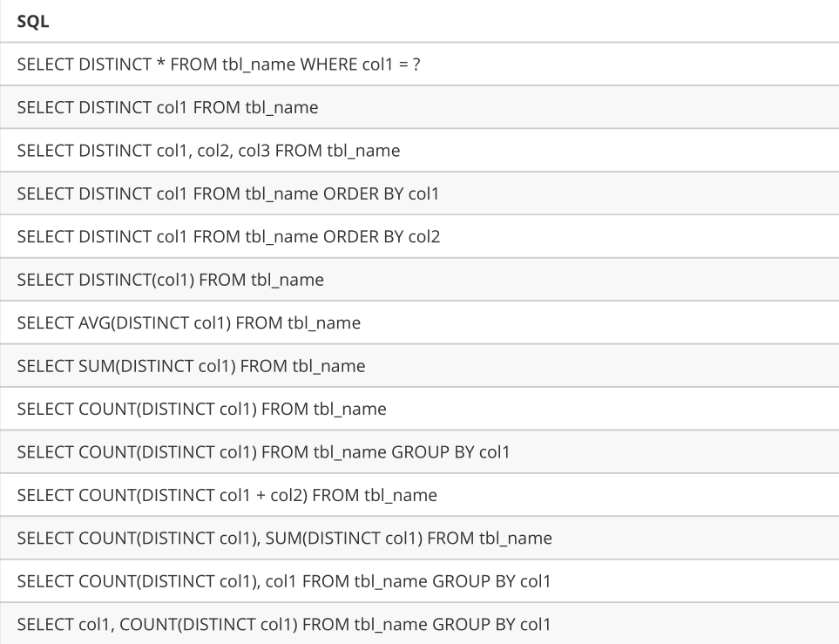
Task: Select the row starting SELECT col1, COUNT
Action: [420, 624]
